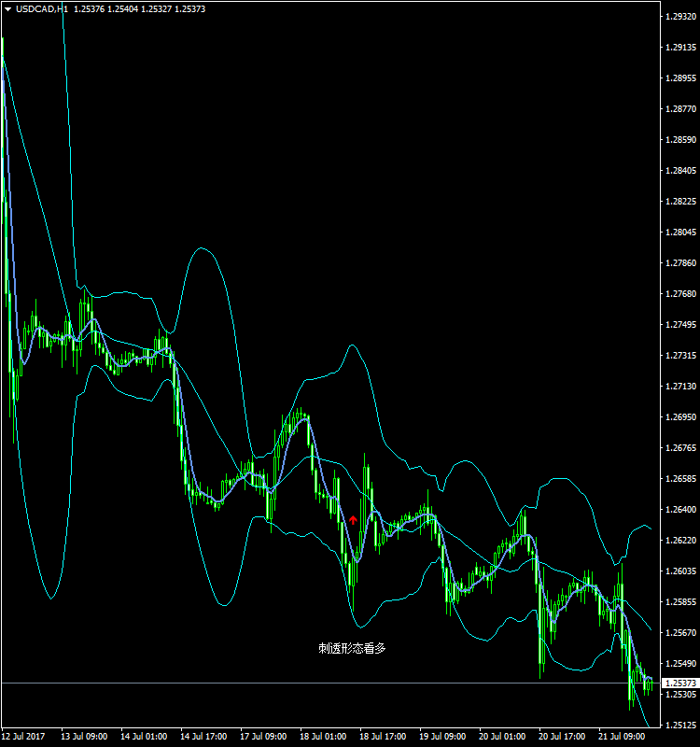Click time axis label 18 Jul 17:00
Screen dimensions: 700x747
[x=383, y=737]
